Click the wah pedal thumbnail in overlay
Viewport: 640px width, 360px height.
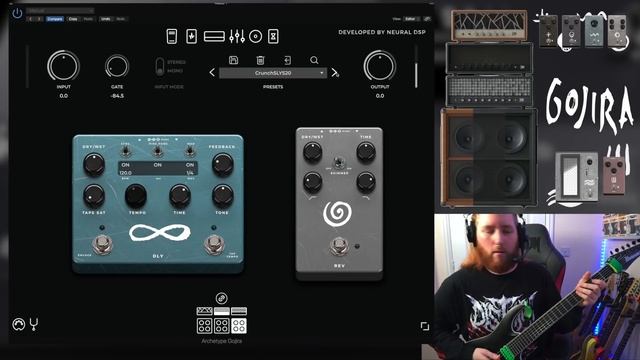pyautogui.click(x=577, y=177)
